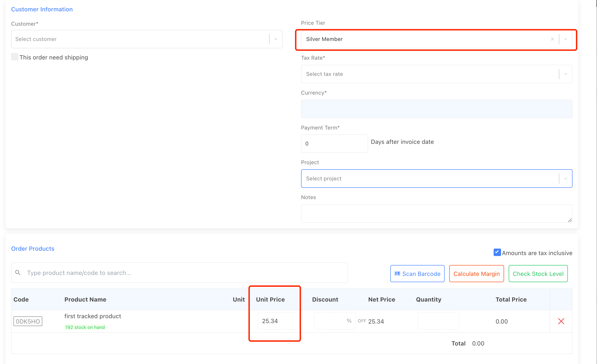
Task: Enable the This order need shipping checkbox
Action: [15, 56]
